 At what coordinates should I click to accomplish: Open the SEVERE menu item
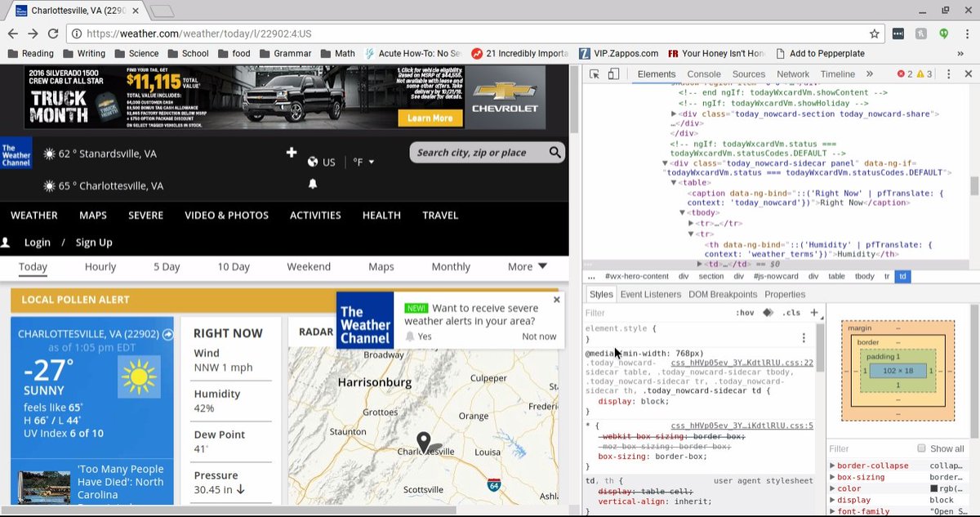(x=145, y=215)
